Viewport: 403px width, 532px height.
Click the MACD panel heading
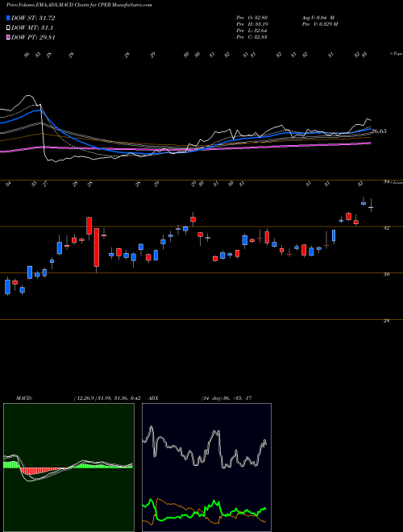pos(23,398)
